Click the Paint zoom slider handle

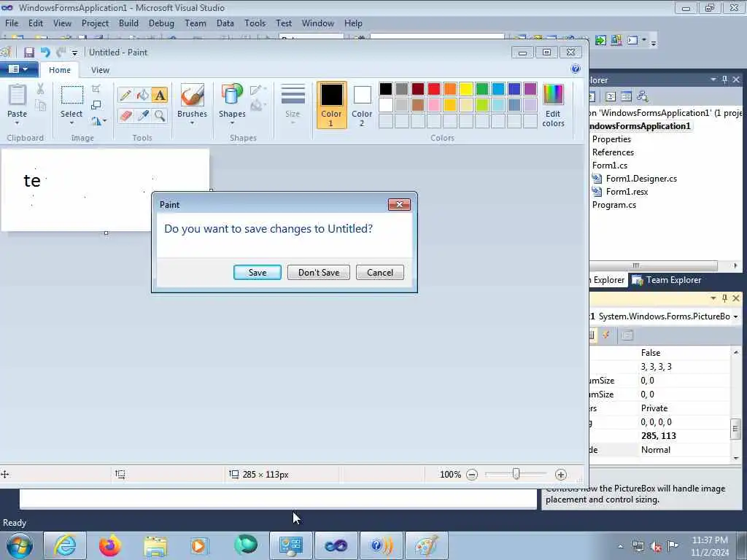516,474
